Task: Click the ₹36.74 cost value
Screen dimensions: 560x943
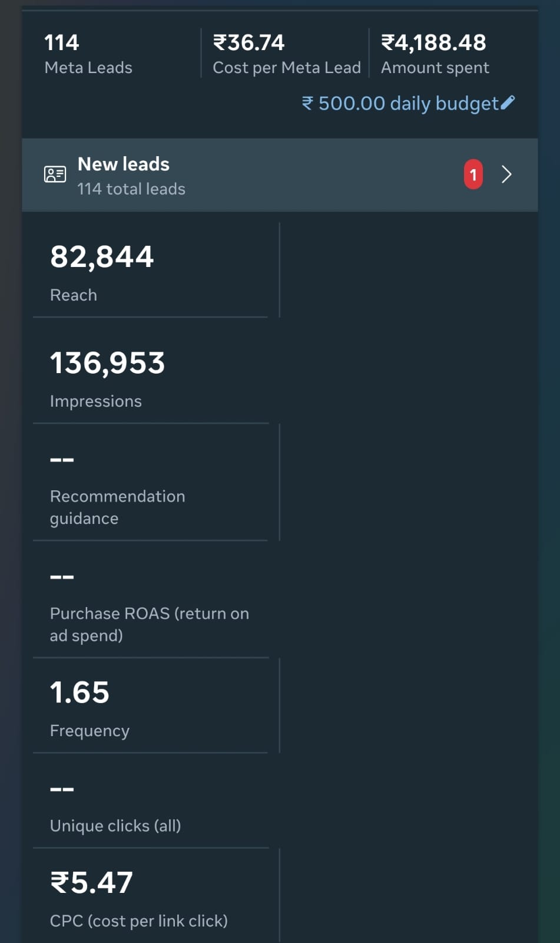Action: pos(248,42)
